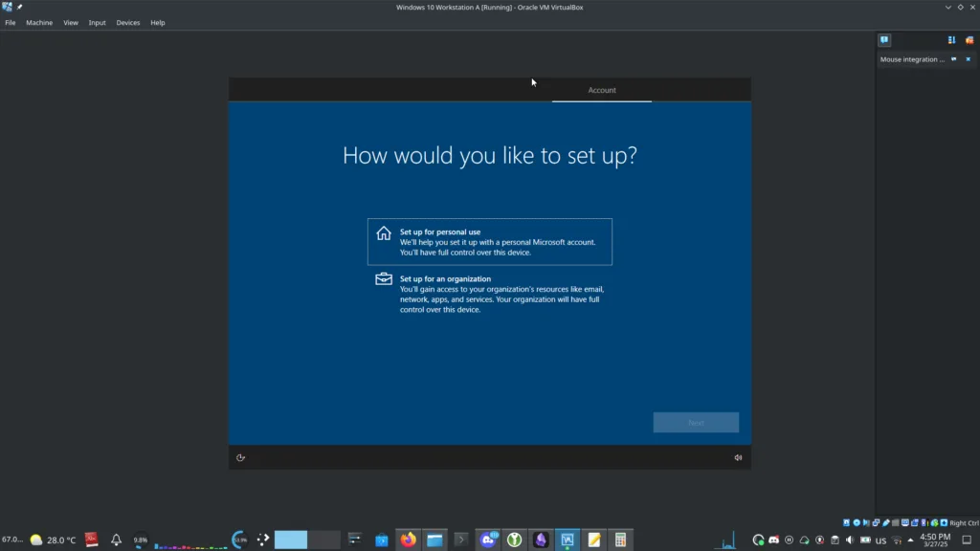Open the notes app pencil icon
This screenshot has height=551, width=980.
[594, 540]
